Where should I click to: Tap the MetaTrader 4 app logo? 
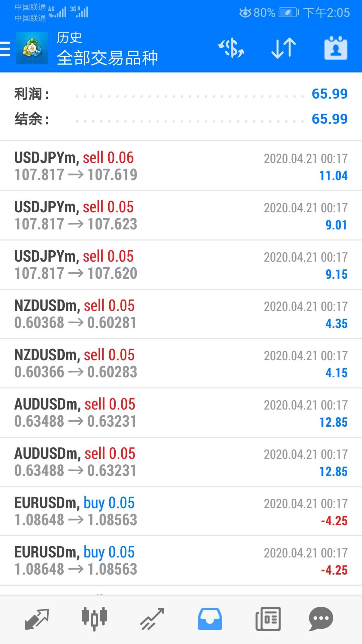pos(32,48)
